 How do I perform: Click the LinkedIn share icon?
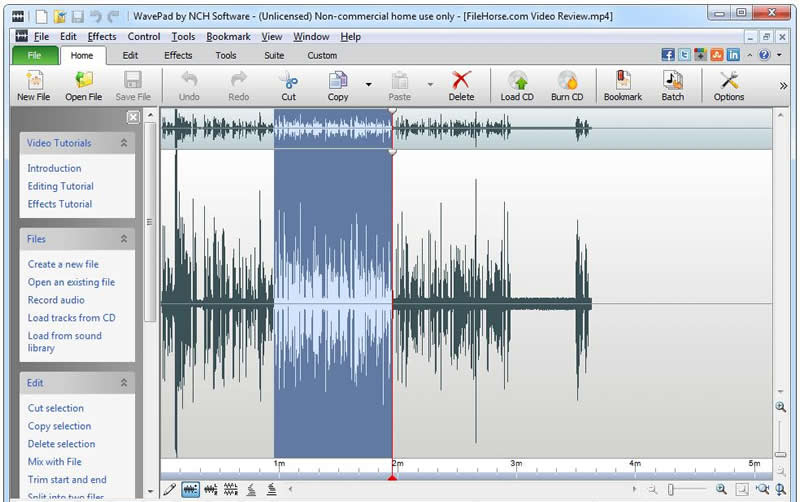[x=733, y=55]
